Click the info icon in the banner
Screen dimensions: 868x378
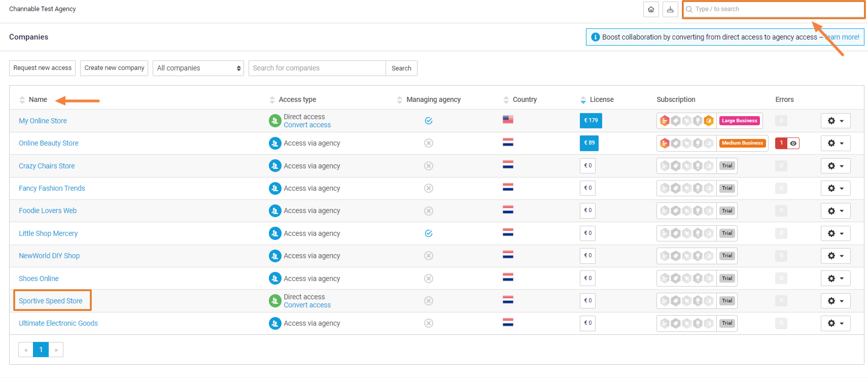pyautogui.click(x=596, y=37)
